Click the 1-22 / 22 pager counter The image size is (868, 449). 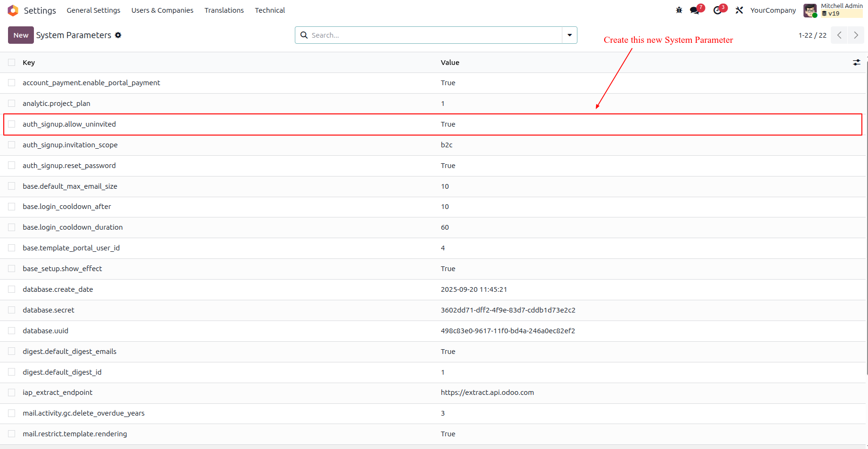tap(812, 35)
